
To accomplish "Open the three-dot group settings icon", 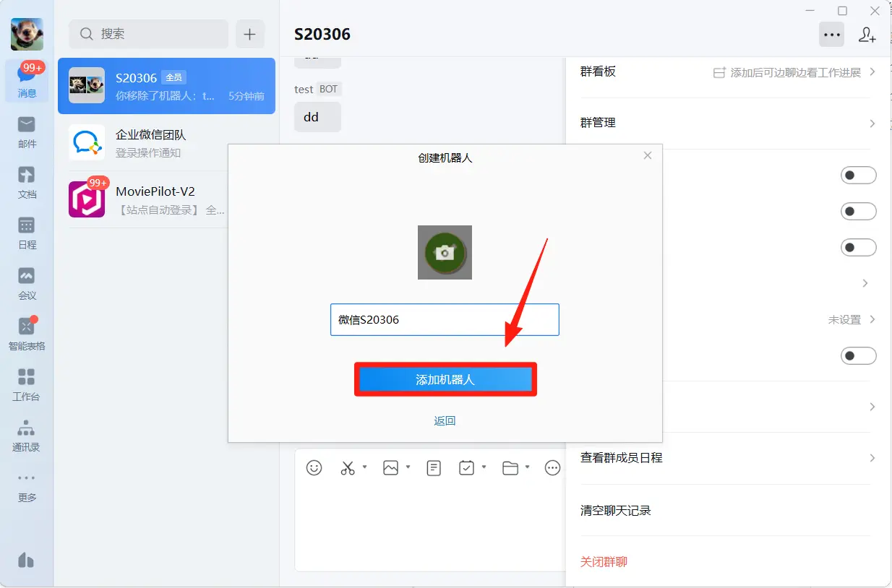I will (x=831, y=35).
